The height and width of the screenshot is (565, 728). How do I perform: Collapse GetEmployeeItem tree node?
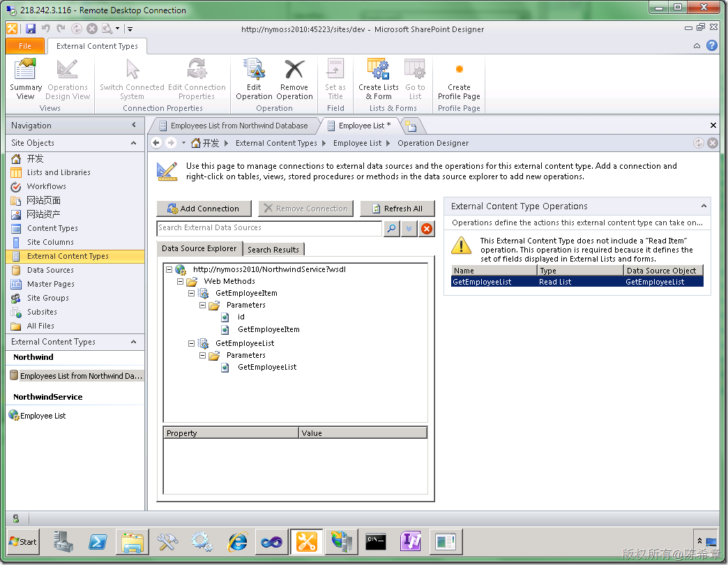point(191,294)
